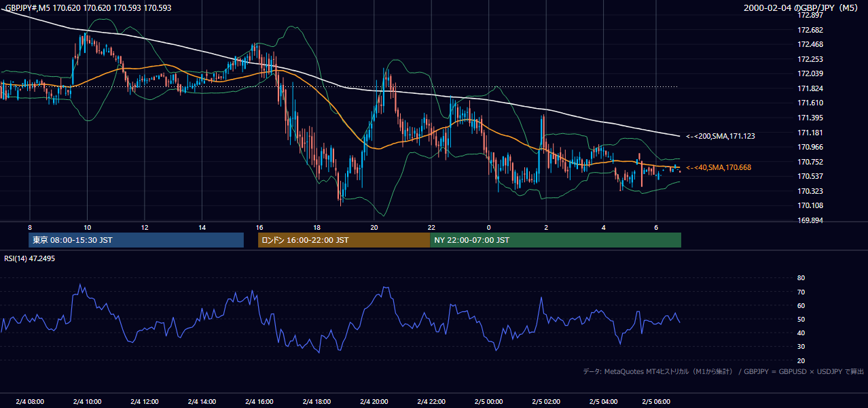This screenshot has width=868, height=408.
Task: Click the price axis value 170.966
Action: point(810,147)
